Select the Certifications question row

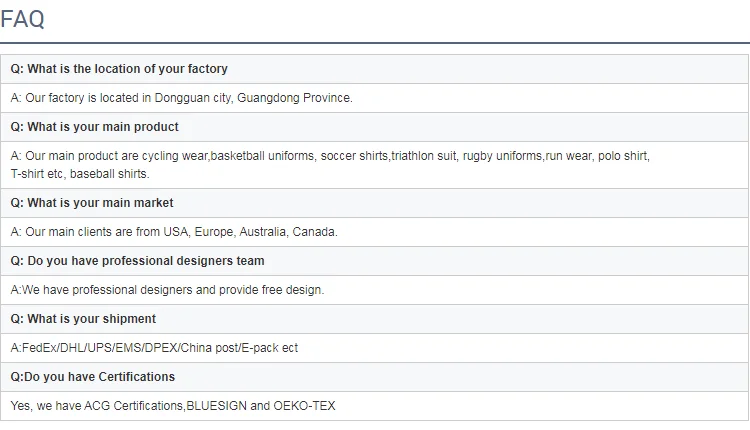point(375,377)
